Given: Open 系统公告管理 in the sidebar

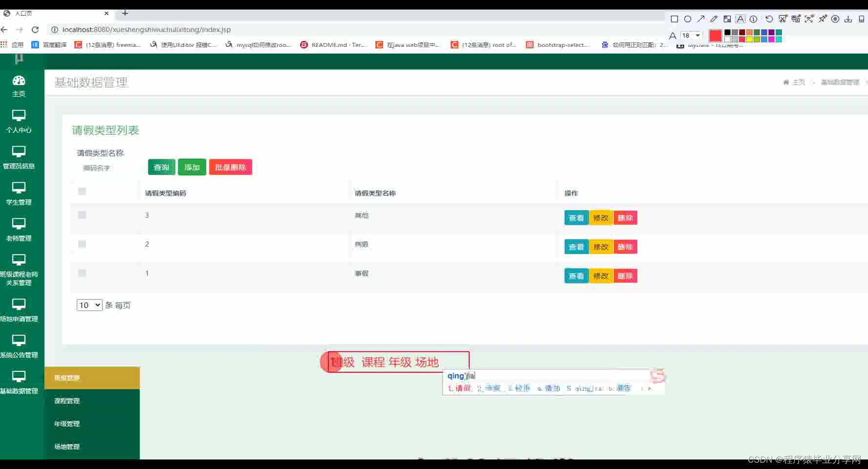Looking at the screenshot, I should pyautogui.click(x=19, y=347).
